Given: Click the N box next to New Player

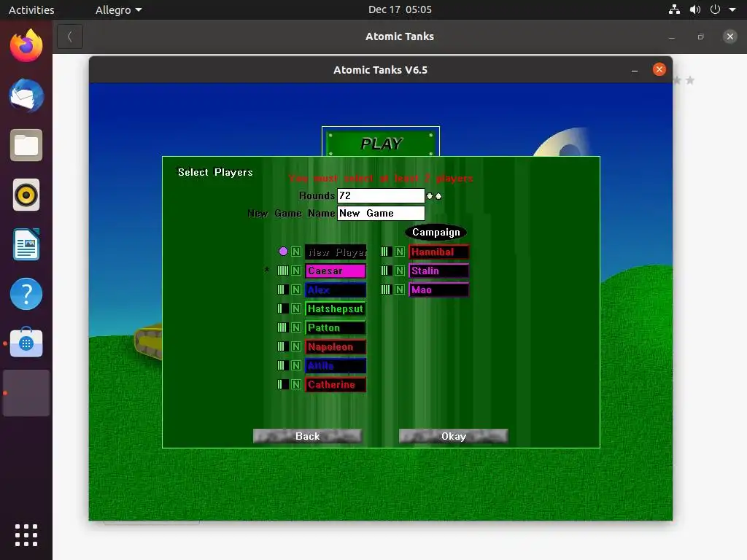Looking at the screenshot, I should coord(296,252).
